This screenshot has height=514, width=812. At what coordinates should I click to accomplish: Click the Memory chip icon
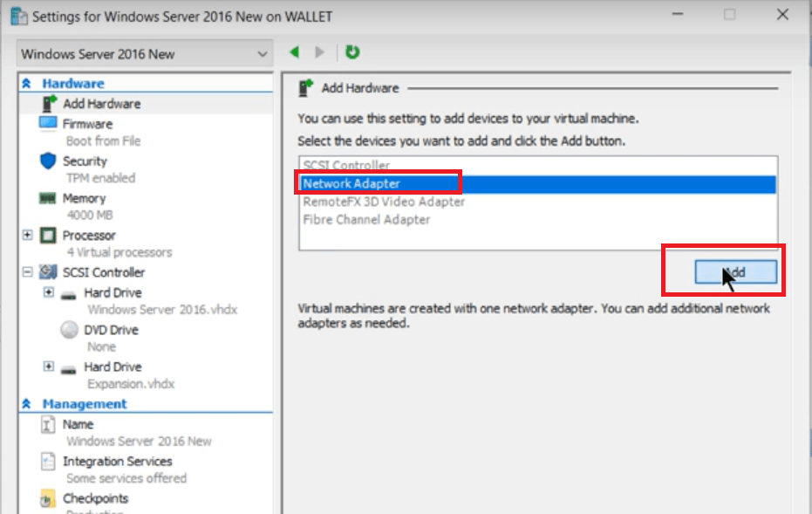tap(48, 199)
